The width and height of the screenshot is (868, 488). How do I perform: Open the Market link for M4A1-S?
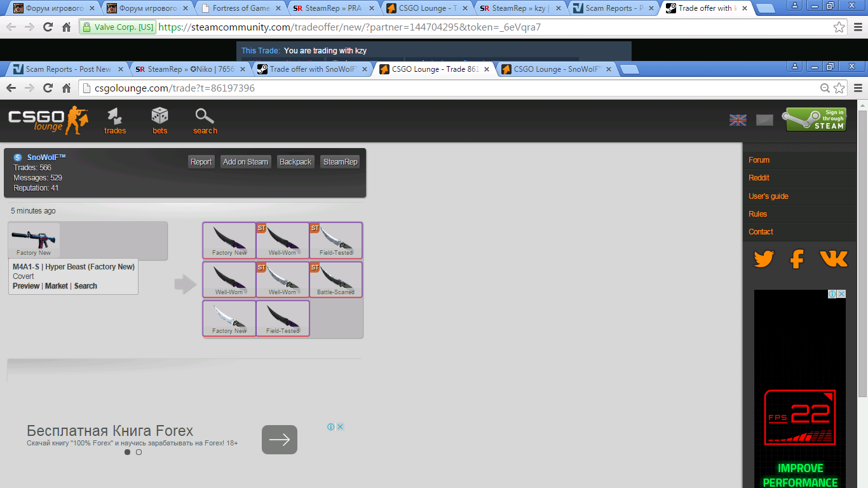coord(57,286)
